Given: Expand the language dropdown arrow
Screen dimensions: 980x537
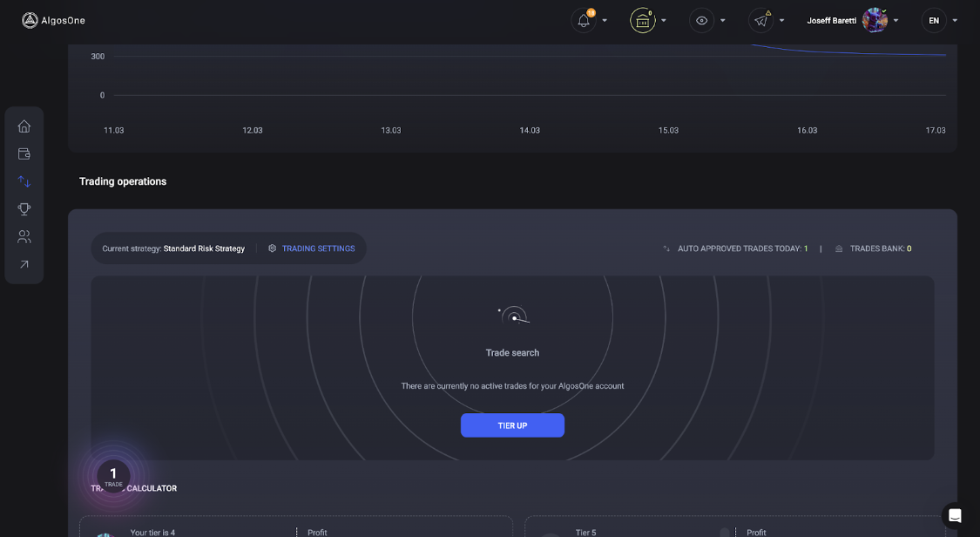Looking at the screenshot, I should [x=955, y=21].
